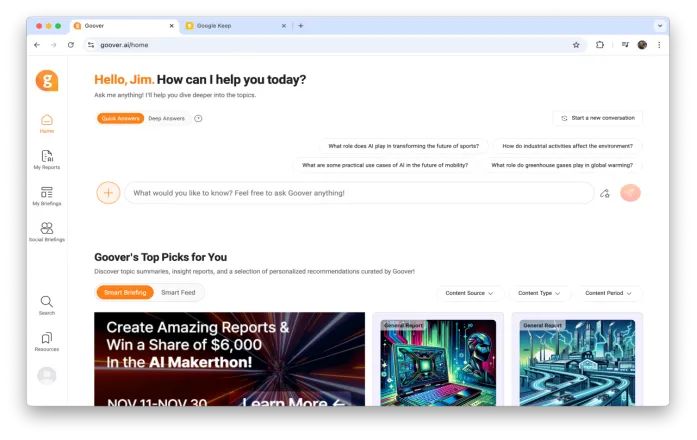Image resolution: width=697 pixels, height=440 pixels.
Task: Ask about AI use cases in mobility
Action: coord(385,165)
